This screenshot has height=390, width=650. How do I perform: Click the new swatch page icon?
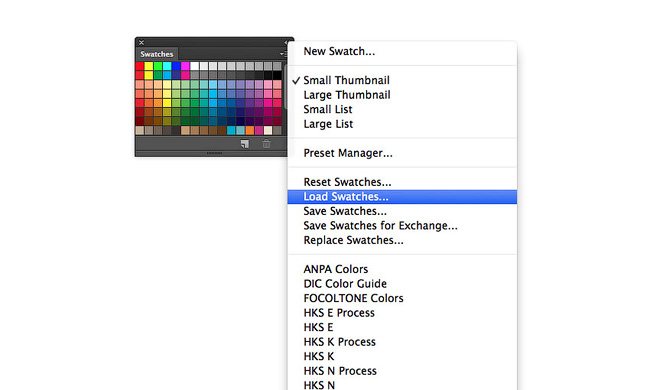pos(245,144)
